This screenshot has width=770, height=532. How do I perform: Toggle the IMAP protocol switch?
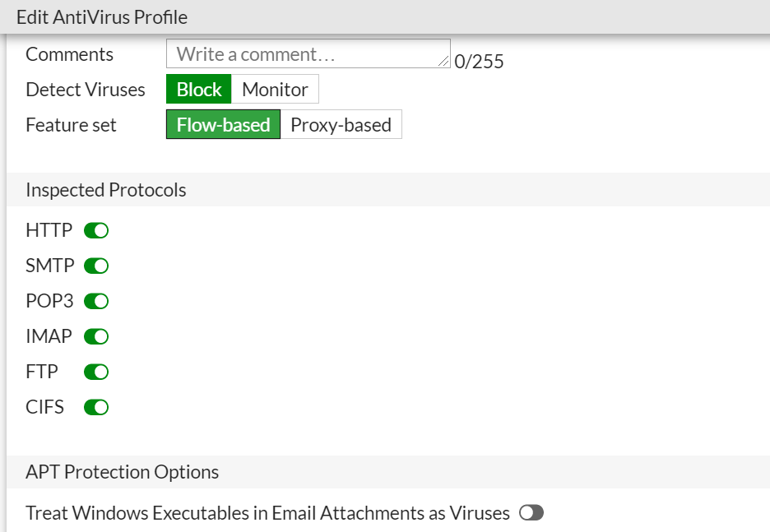[x=96, y=337]
